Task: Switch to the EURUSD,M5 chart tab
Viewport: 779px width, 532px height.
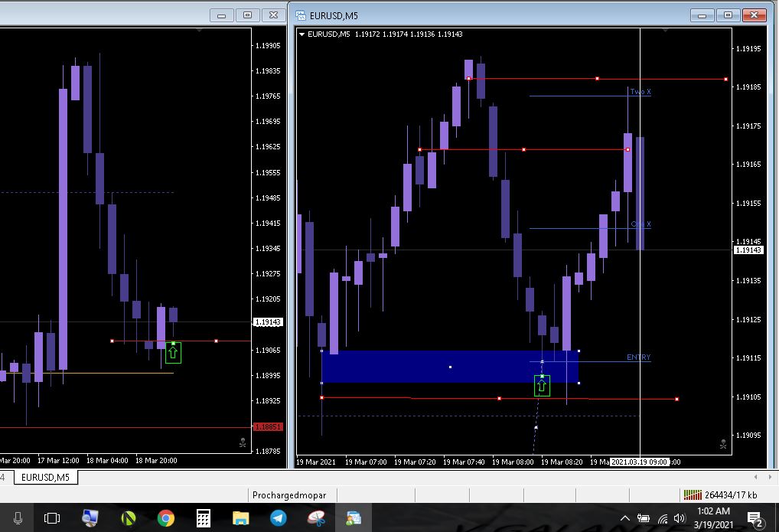Action: coord(45,478)
